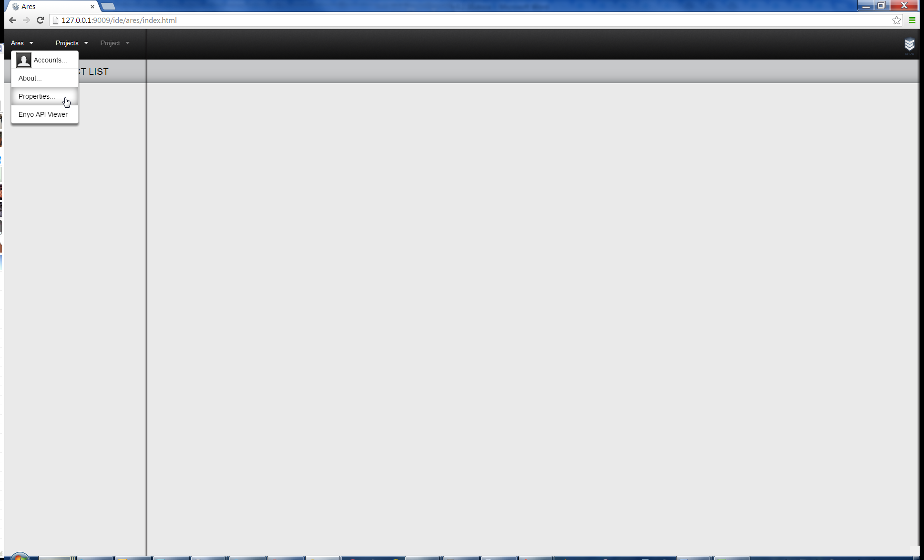
Task: Open the Enyo API Viewer
Action: coord(43,114)
